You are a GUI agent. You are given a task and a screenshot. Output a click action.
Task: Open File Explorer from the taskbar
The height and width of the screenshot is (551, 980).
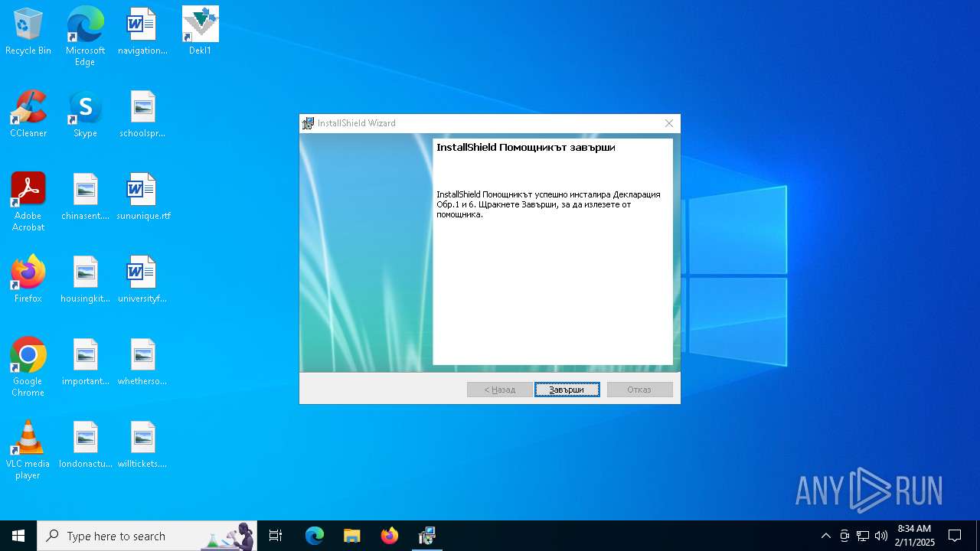click(x=352, y=536)
